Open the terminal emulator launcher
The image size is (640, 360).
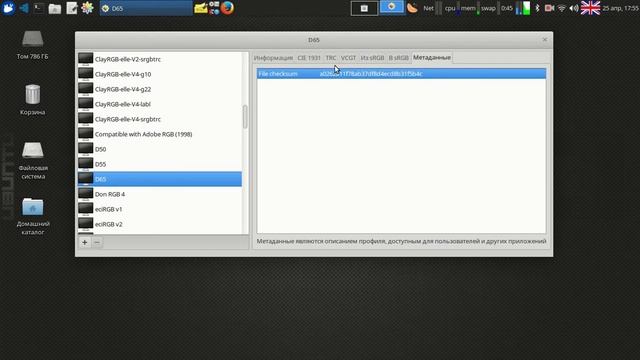click(39, 8)
